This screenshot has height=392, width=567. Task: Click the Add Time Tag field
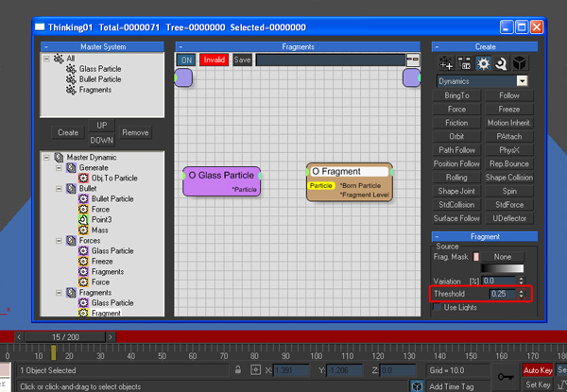458,386
